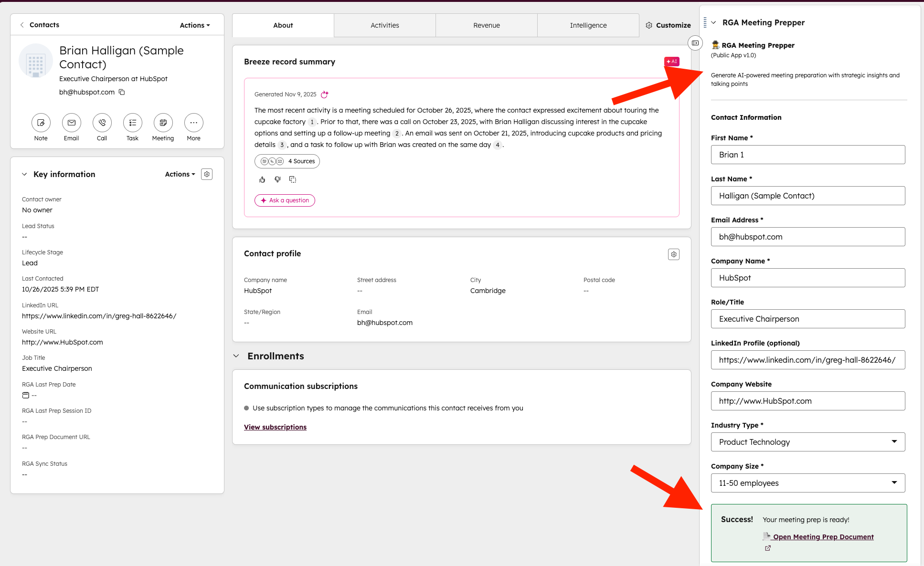This screenshot has width=924, height=566.
Task: Create a Task for this contact
Action: 132,123
